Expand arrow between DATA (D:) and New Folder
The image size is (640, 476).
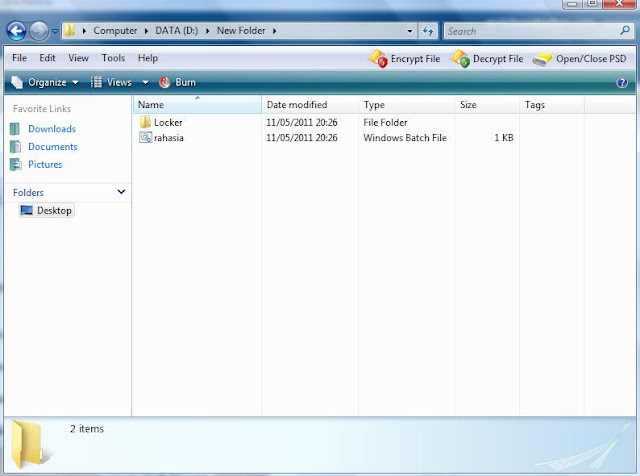pyautogui.click(x=207, y=31)
